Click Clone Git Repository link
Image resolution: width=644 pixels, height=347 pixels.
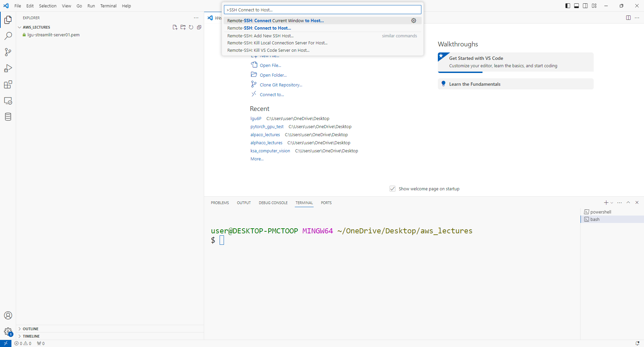pyautogui.click(x=281, y=85)
